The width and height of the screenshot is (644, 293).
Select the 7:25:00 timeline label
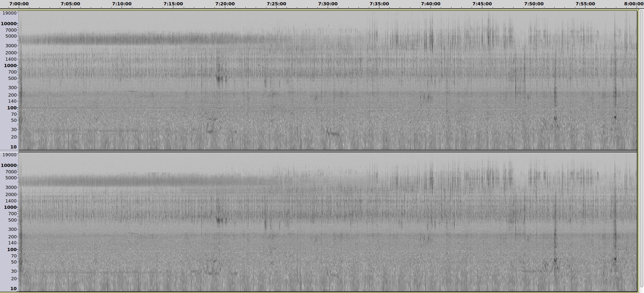[x=276, y=4]
